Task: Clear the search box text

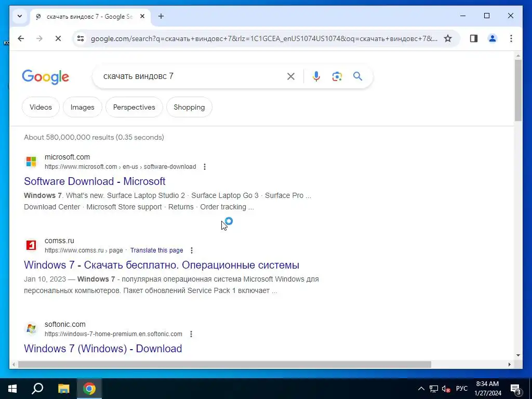Action: pyautogui.click(x=291, y=76)
